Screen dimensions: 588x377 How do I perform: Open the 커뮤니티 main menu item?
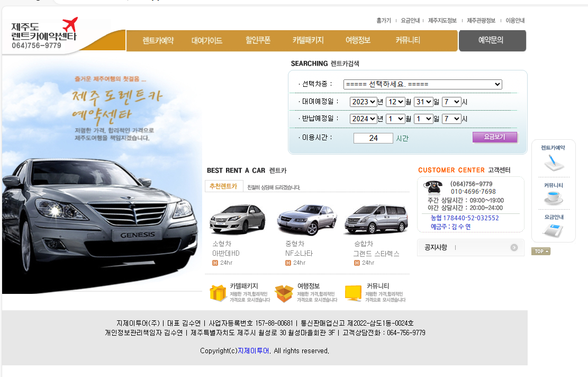pos(408,40)
